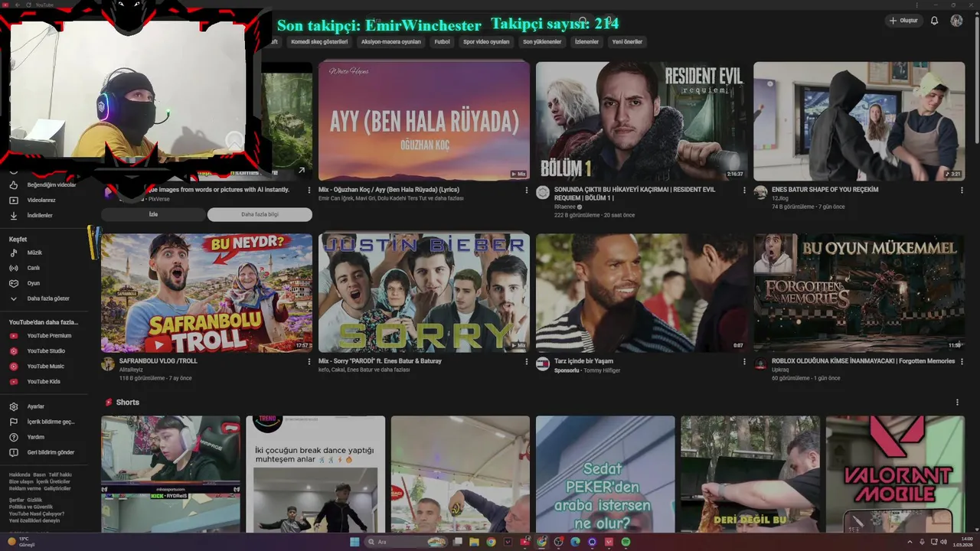Image resolution: width=980 pixels, height=551 pixels.
Task: Open the notifications bell
Action: (x=934, y=21)
